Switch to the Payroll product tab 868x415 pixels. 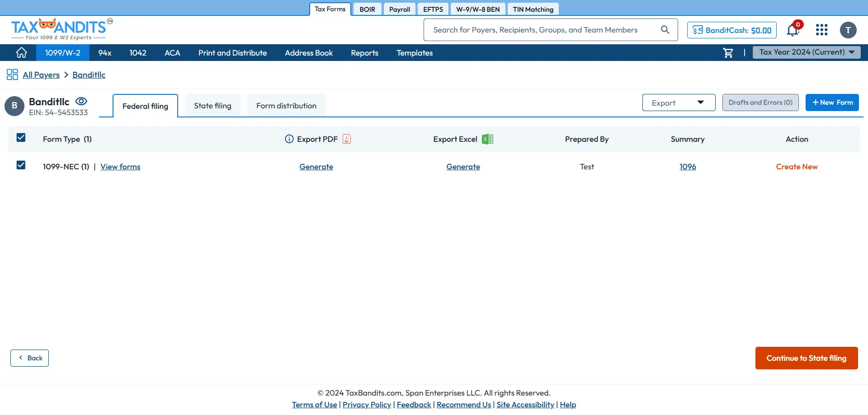[400, 9]
